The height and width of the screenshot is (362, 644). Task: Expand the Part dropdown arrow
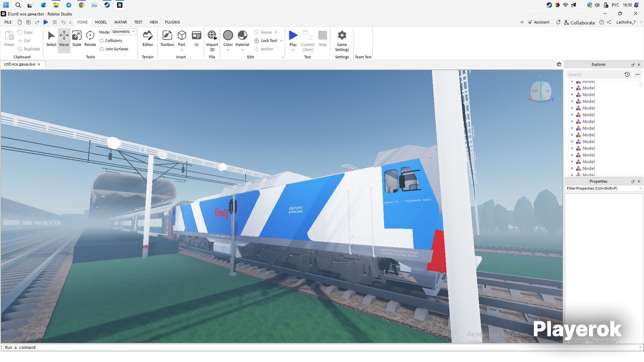pyautogui.click(x=181, y=50)
